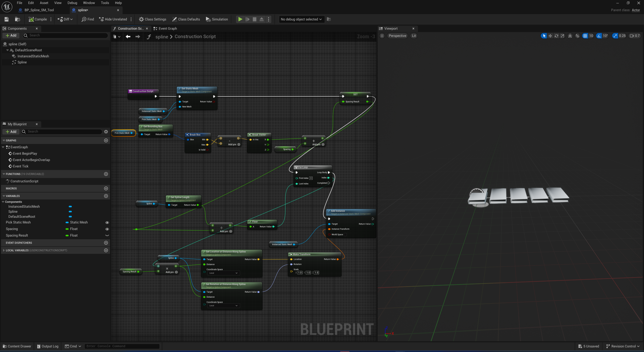Click the console command input field
Image resolution: width=644 pixels, height=352 pixels.
tap(122, 346)
